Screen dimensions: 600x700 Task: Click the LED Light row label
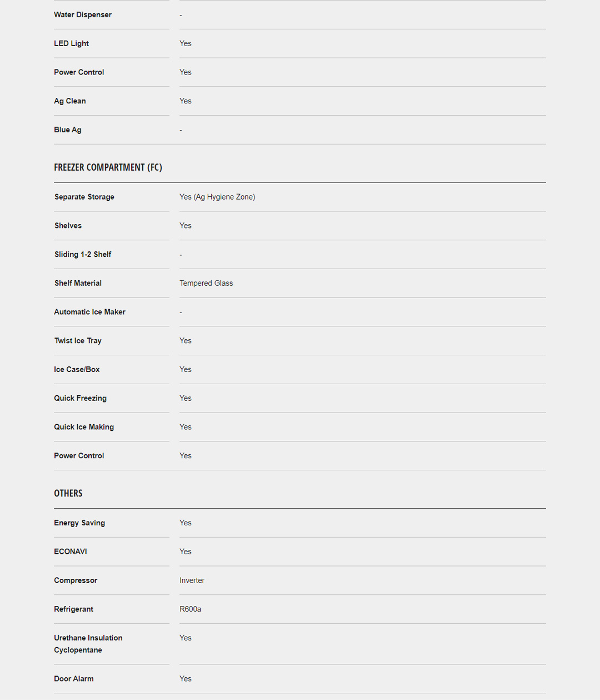click(x=71, y=43)
